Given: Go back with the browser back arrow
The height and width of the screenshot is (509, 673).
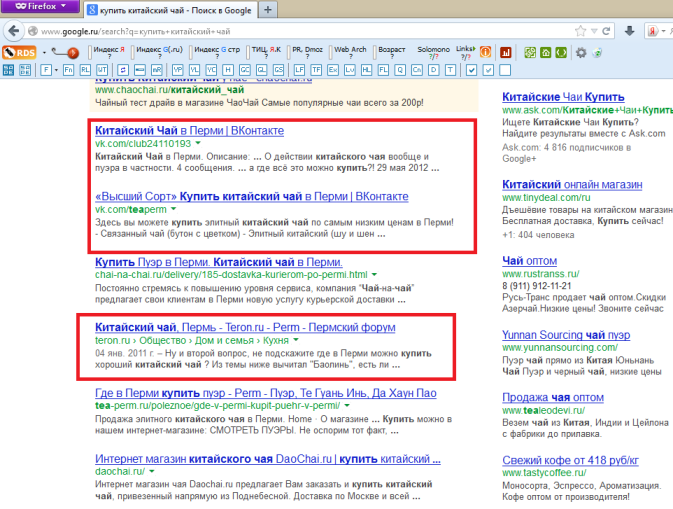Looking at the screenshot, I should coord(13,31).
